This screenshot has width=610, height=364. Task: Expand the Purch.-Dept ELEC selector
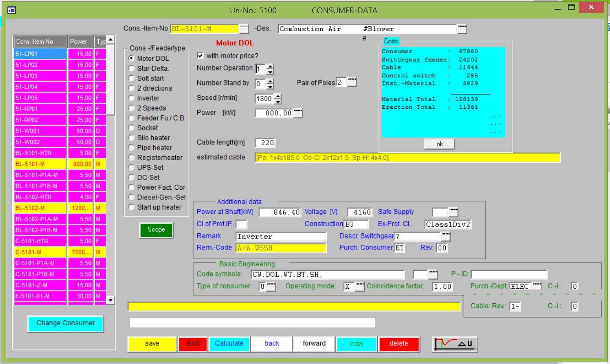point(536,287)
